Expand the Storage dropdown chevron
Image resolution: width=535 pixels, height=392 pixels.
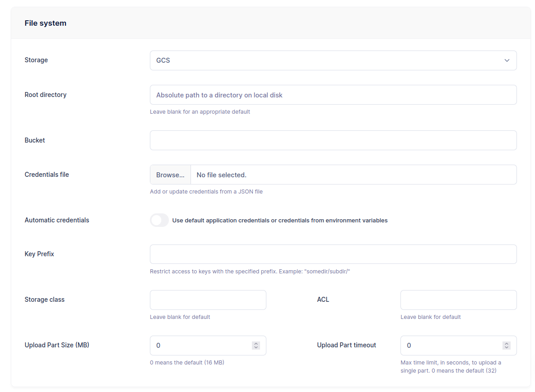coord(507,60)
